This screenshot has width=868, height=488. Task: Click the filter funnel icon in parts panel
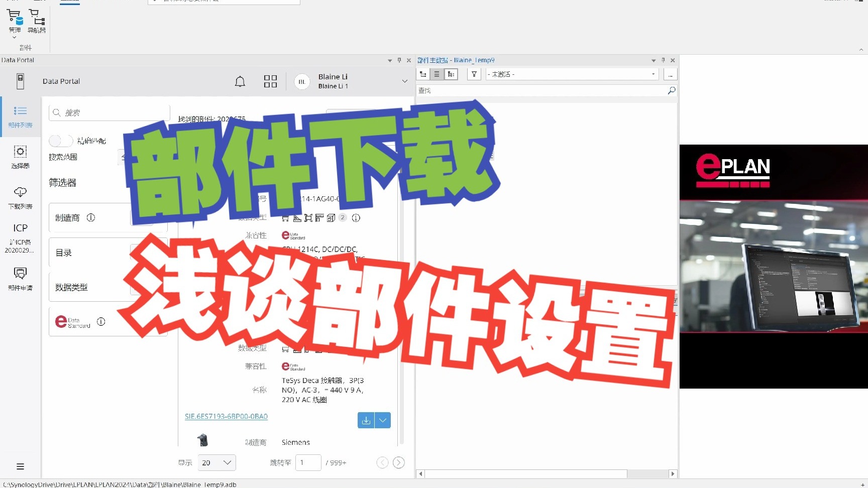click(474, 74)
